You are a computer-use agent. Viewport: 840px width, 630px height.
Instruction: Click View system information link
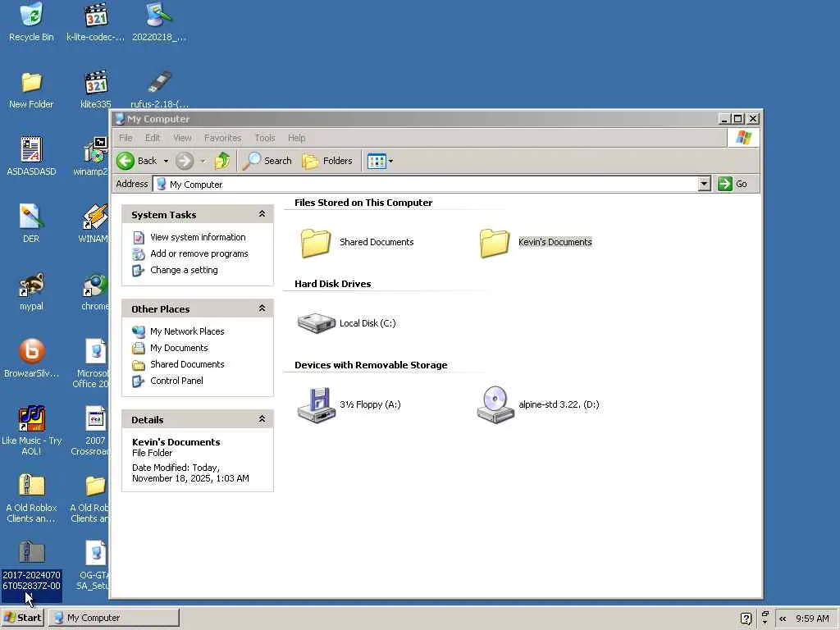198,237
